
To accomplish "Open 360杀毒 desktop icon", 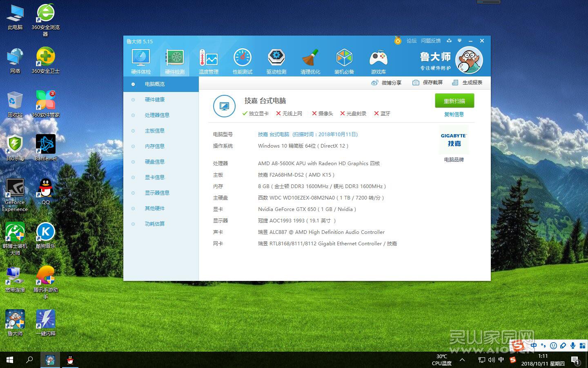I will tap(15, 148).
